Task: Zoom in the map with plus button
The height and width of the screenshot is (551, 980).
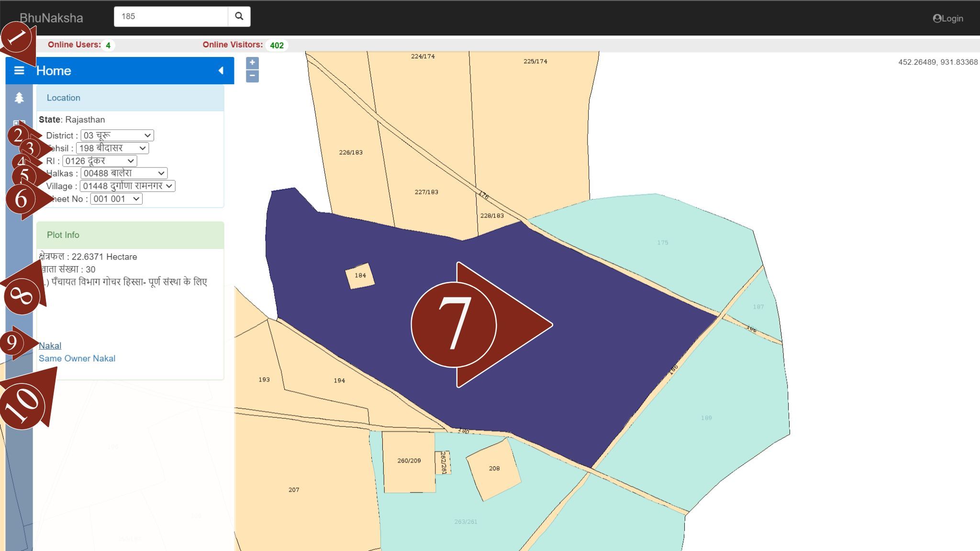Action: coord(252,63)
